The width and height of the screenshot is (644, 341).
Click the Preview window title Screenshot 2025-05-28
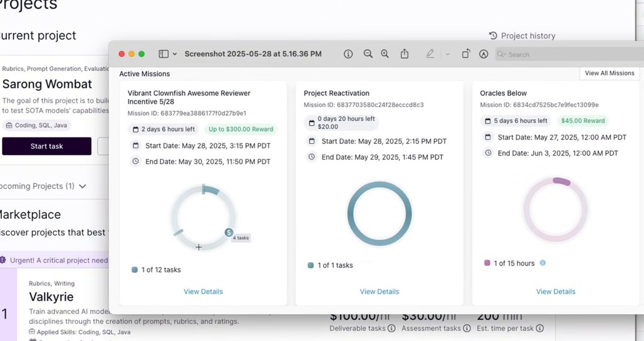point(253,54)
